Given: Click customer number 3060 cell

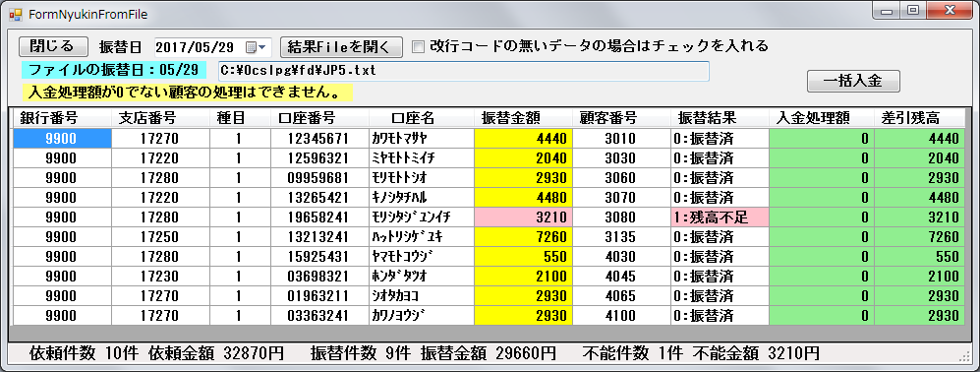Looking at the screenshot, I should [x=622, y=178].
